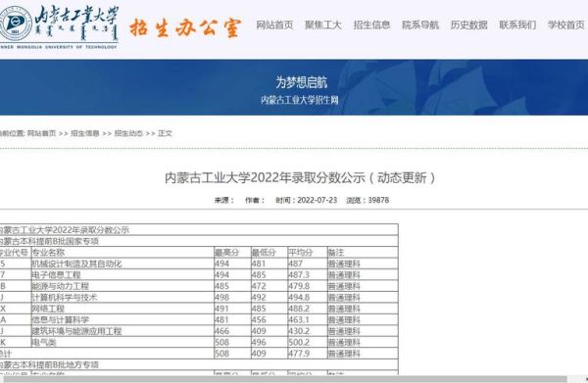Click the view count 39878
The width and height of the screenshot is (588, 383).
378,200
